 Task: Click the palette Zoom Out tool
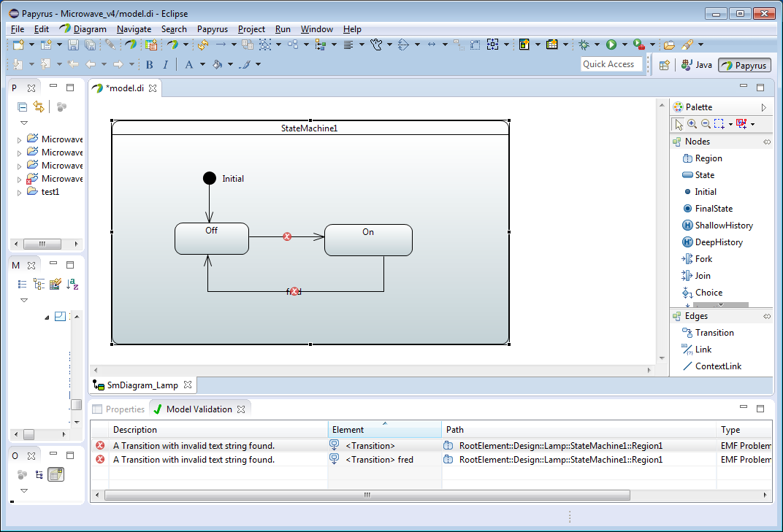coord(705,124)
